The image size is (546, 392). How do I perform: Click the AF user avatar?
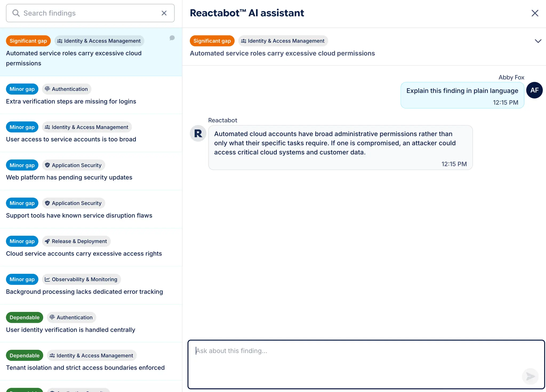(534, 90)
